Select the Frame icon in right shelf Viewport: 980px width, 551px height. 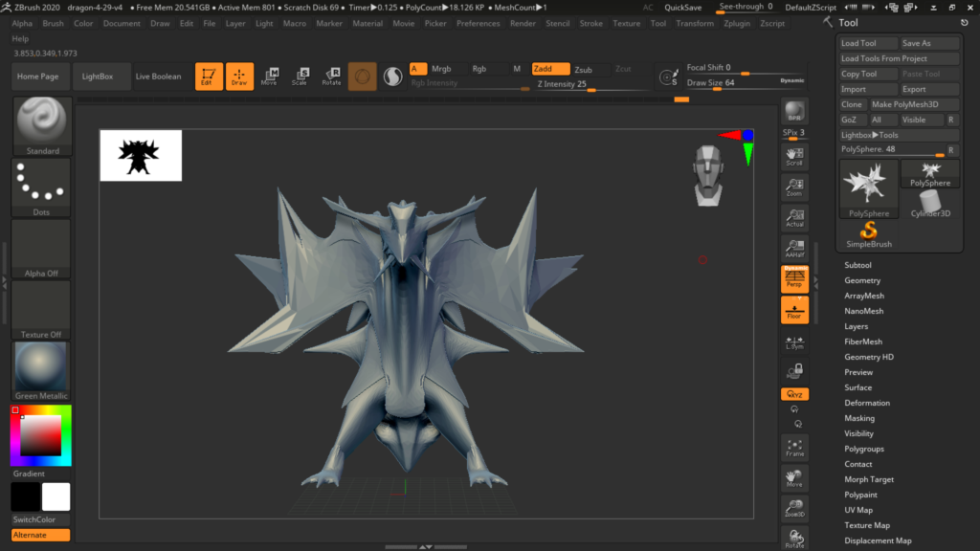pyautogui.click(x=794, y=448)
